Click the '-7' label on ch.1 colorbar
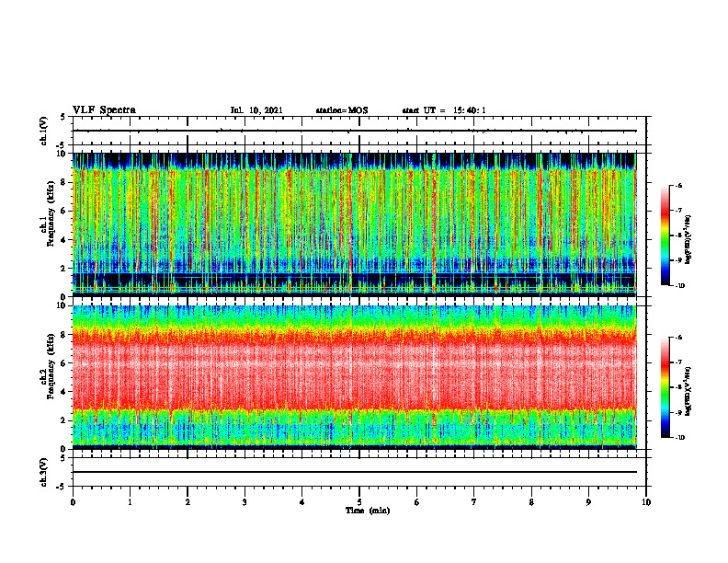The width and height of the screenshot is (728, 563). tap(678, 211)
